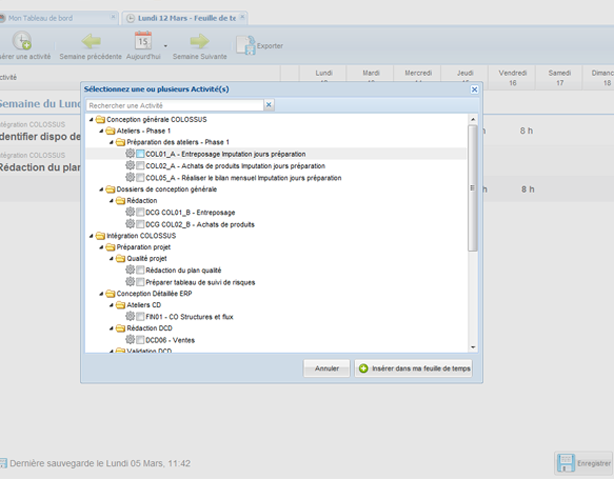614x479 pixels.
Task: Collapse Ateliers CD node
Action: pos(111,305)
